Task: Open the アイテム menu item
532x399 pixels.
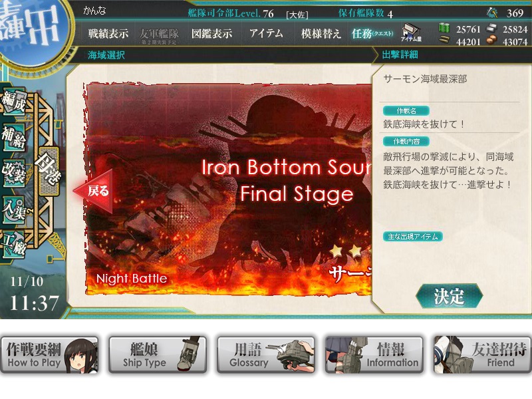Action: (x=266, y=33)
